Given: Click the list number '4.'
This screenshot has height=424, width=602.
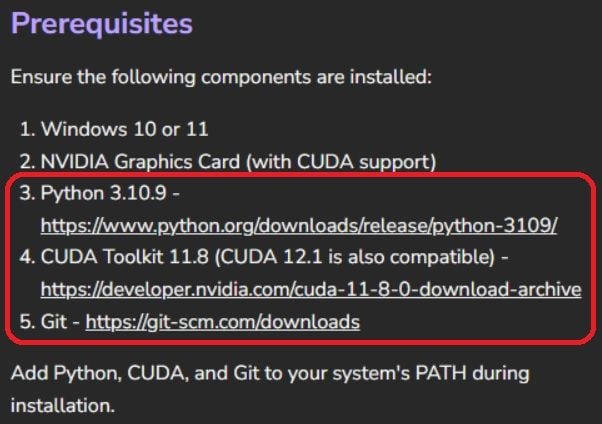Looking at the screenshot, I should (x=28, y=257).
